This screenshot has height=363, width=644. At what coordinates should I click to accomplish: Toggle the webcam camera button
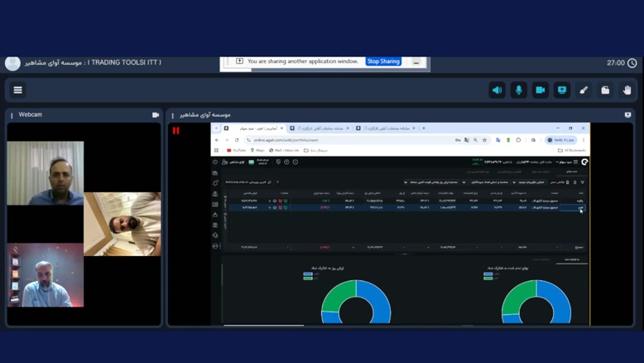point(540,90)
